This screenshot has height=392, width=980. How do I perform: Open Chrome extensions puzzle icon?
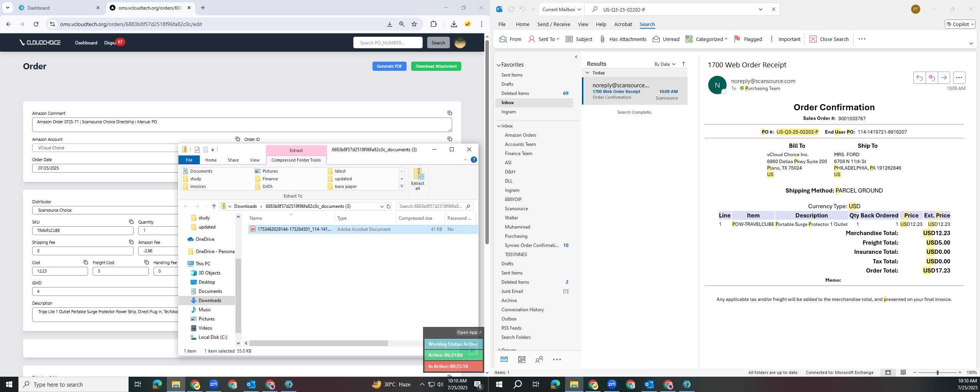(433, 24)
